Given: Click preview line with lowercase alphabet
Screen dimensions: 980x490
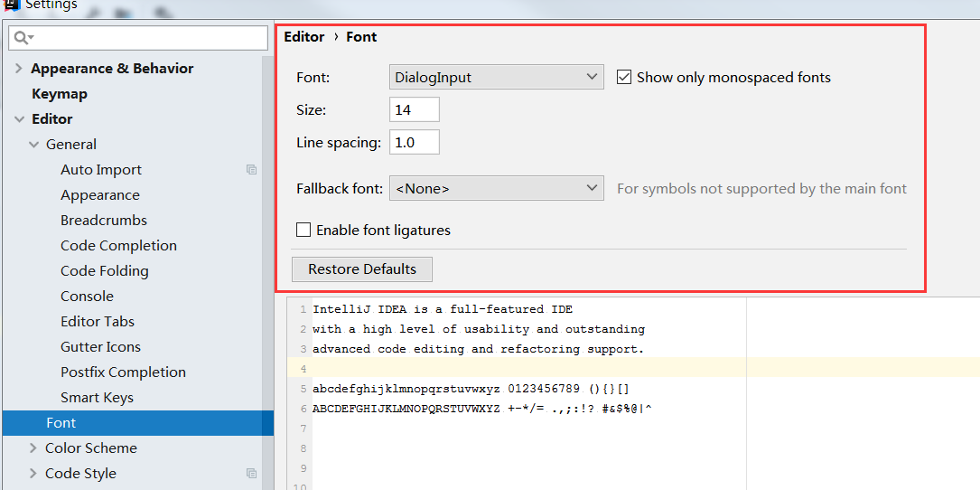Looking at the screenshot, I should (471, 390).
